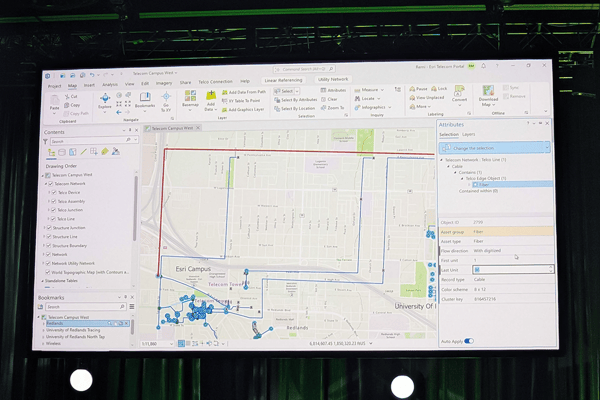Click Select By Location
The image size is (600, 400).
click(295, 109)
